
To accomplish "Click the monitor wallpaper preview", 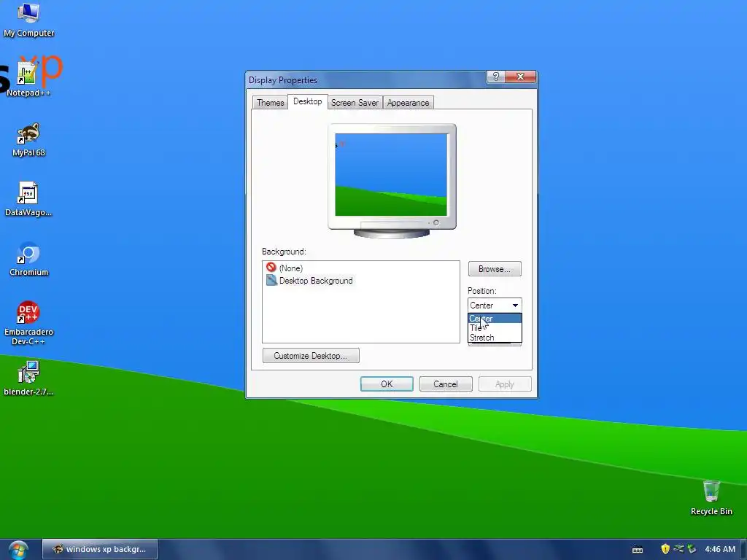I will tap(391, 175).
